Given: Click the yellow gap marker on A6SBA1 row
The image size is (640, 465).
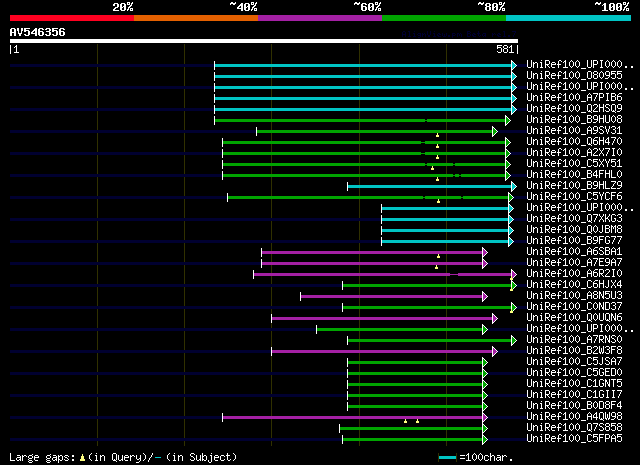Looking at the screenshot, I should (438, 256).
